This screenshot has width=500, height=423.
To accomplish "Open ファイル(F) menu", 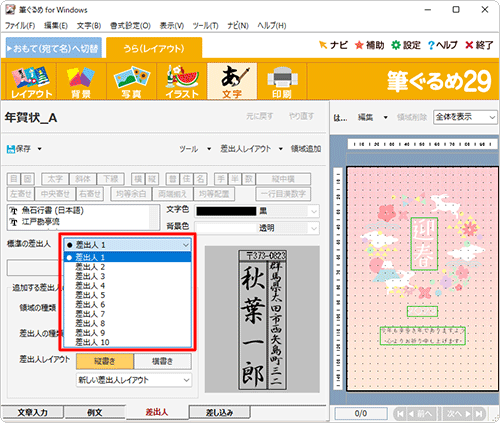I will [x=20, y=26].
